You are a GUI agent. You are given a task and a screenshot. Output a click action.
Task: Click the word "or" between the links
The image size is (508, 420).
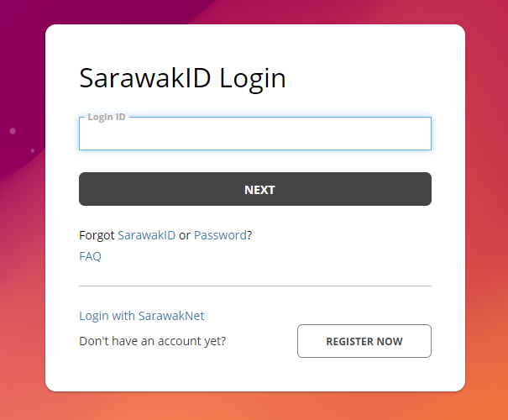click(185, 235)
